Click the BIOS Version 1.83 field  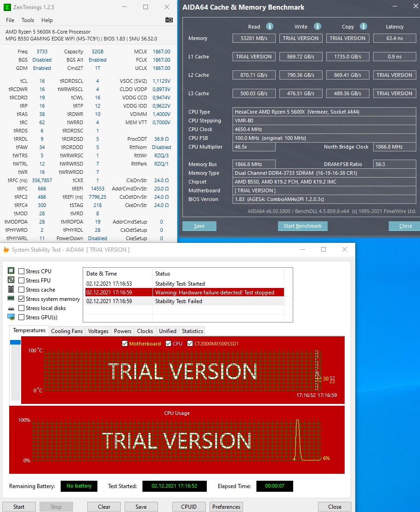[324, 199]
